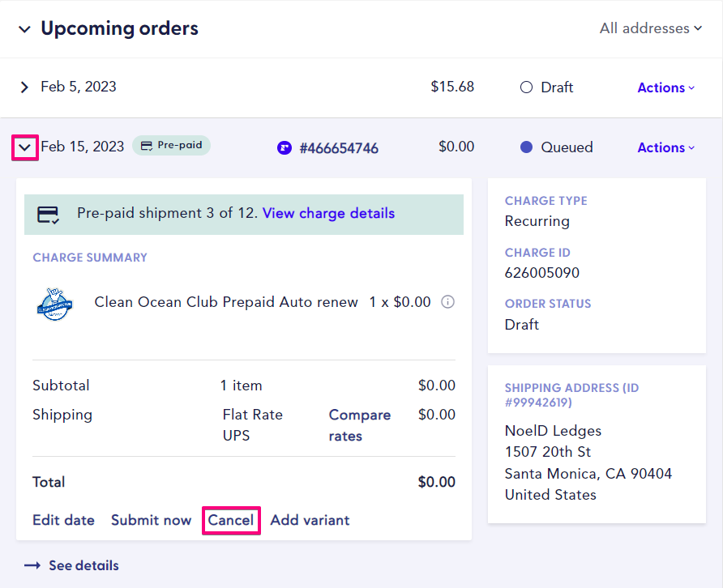Open Actions menu for Feb 15 queued order

pos(665,147)
